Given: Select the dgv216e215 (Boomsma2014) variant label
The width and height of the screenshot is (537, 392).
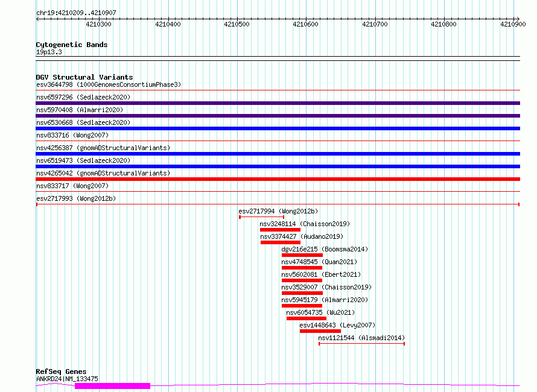Looking at the screenshot, I should [325, 249].
